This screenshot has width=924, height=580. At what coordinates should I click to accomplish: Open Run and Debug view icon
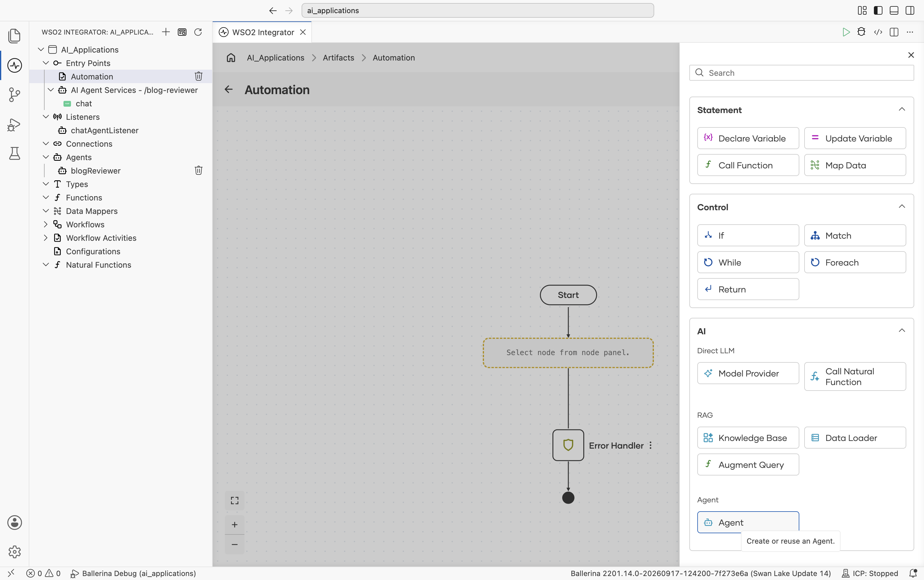point(14,124)
